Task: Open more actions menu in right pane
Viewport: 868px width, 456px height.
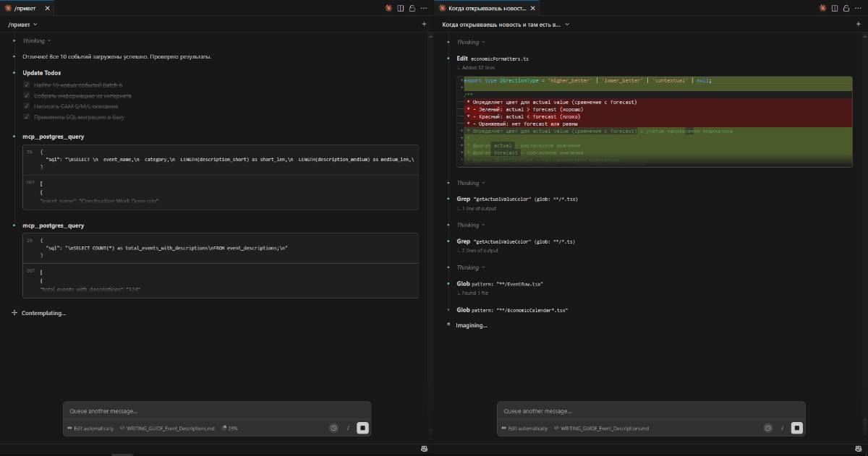Action: tap(857, 8)
